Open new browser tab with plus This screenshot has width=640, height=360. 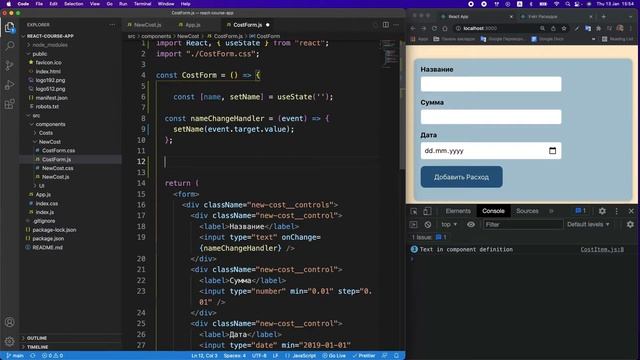coord(604,16)
